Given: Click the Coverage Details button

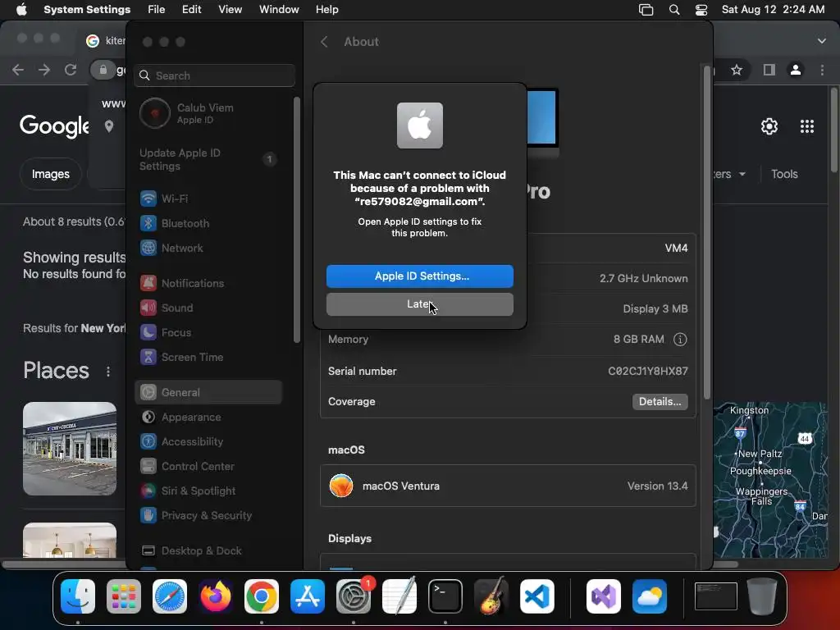Looking at the screenshot, I should pyautogui.click(x=660, y=402).
